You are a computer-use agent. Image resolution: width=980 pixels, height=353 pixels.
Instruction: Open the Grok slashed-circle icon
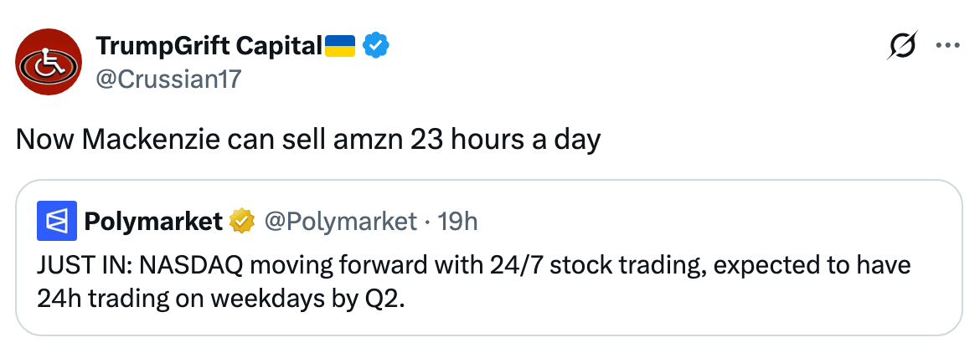tap(903, 45)
